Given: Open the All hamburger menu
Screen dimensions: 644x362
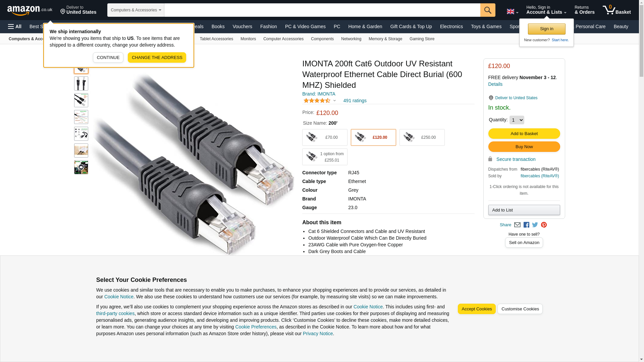Looking at the screenshot, I should coord(15,26).
